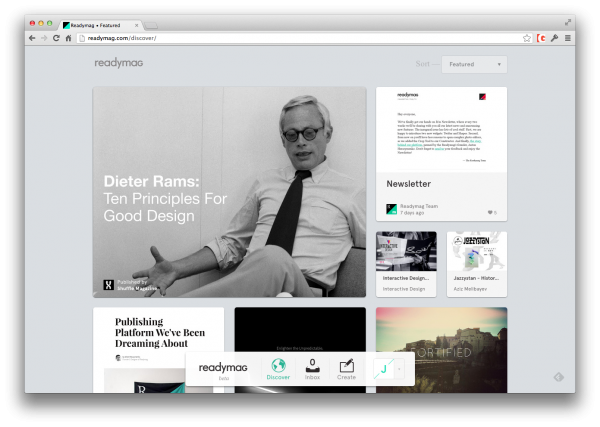Select the Readymag • Featured browser tab

101,25
